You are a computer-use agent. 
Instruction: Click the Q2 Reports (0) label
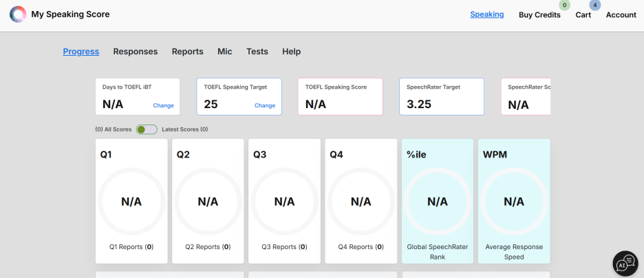208,247
